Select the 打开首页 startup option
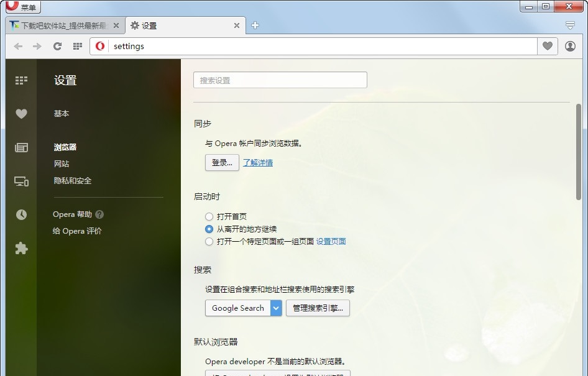The width and height of the screenshot is (588, 376). coord(209,217)
